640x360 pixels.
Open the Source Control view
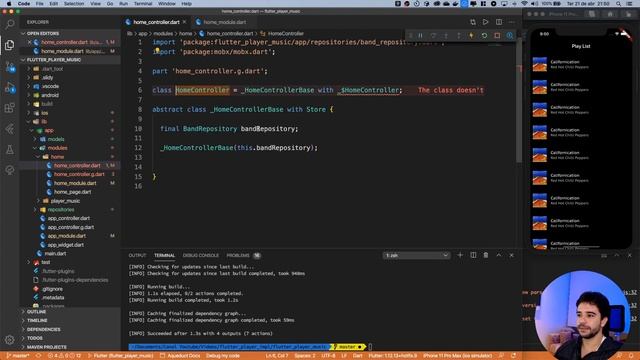click(x=9, y=67)
